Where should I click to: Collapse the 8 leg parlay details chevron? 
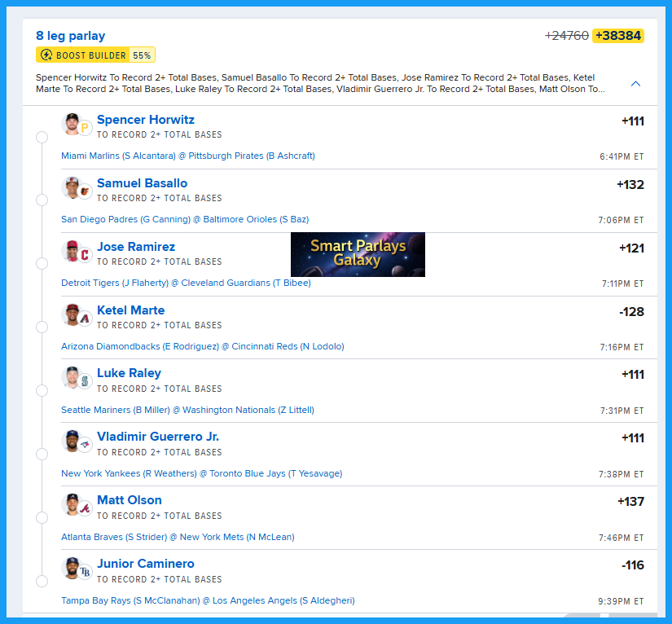pos(635,84)
